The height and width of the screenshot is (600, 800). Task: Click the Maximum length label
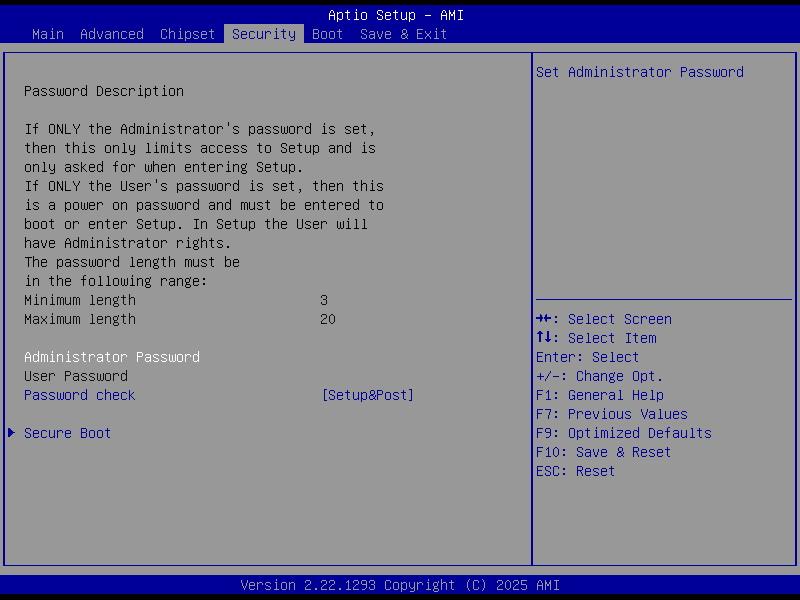80,319
